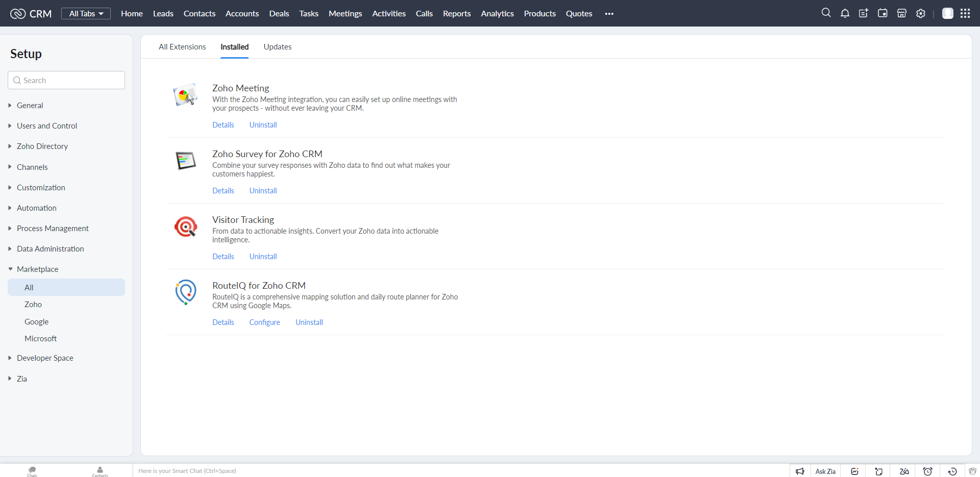Collapse the Marketplace section
980x477 pixels.
[37, 269]
